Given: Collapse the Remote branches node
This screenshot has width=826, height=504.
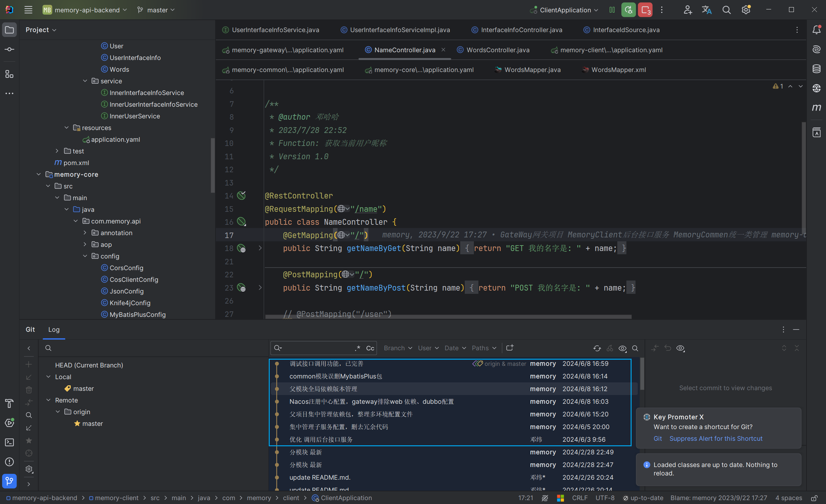Looking at the screenshot, I should coord(48,400).
